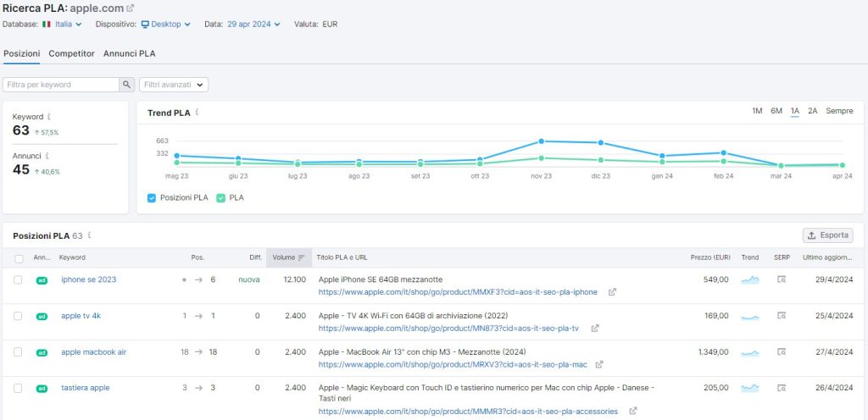Open info icon next to Trend PLA
The height and width of the screenshot is (420, 868).
click(197, 112)
